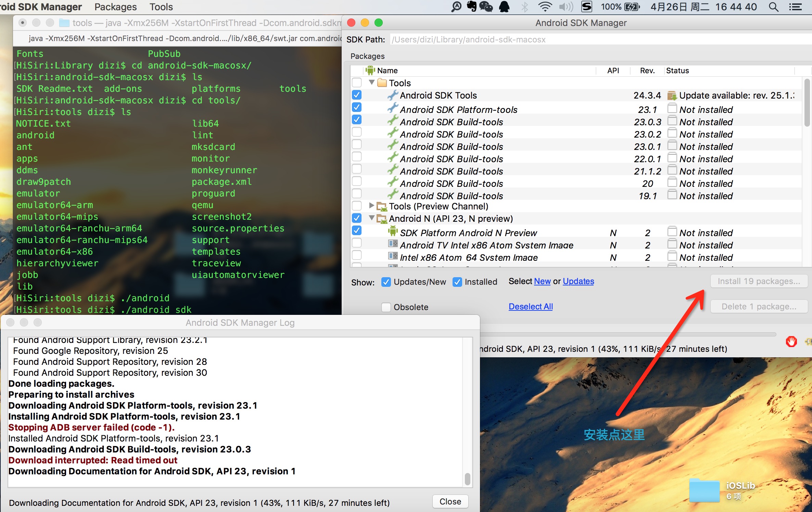812x512 pixels.
Task: Click the Install 19 packages button
Action: click(759, 281)
